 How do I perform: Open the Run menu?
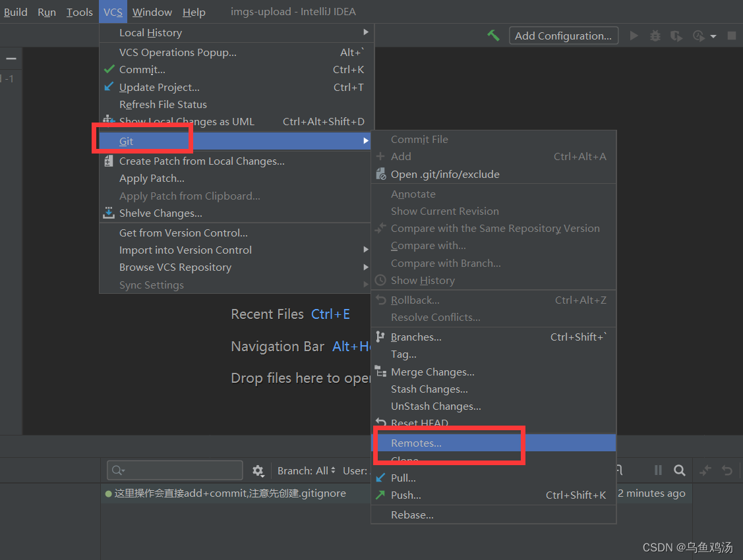pos(46,12)
